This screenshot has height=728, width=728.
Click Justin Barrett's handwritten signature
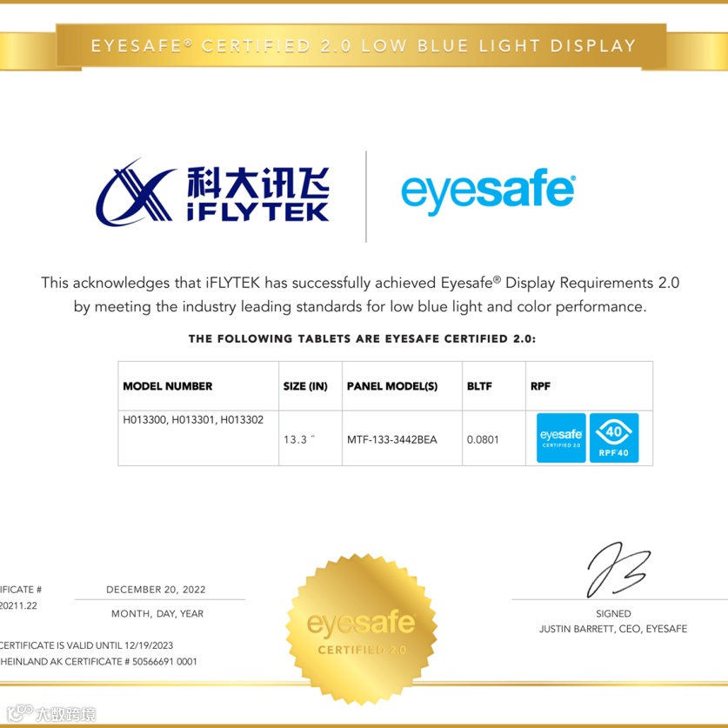tap(618, 569)
